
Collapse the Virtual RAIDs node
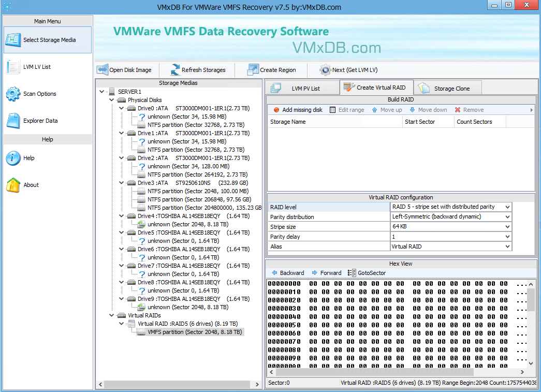tap(111, 315)
